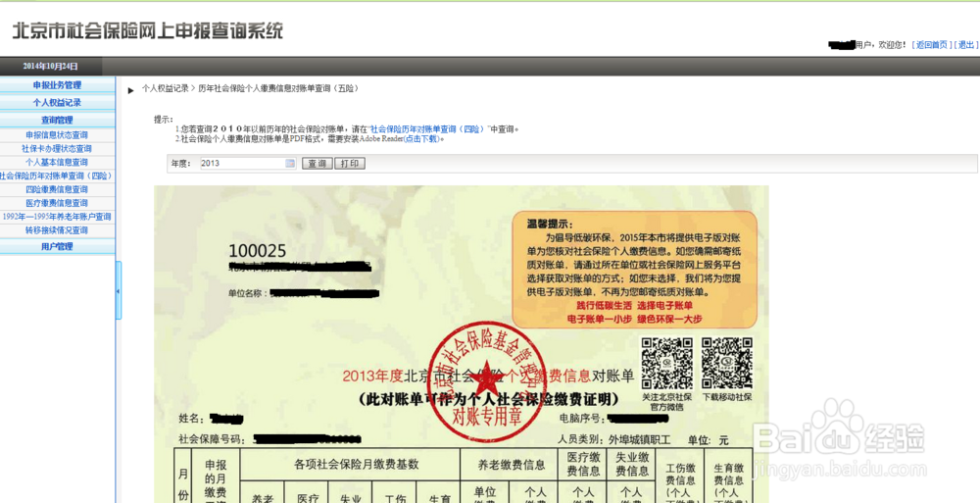Click the 北京社保 WeChat QR code
The image size is (980, 503).
tap(667, 364)
